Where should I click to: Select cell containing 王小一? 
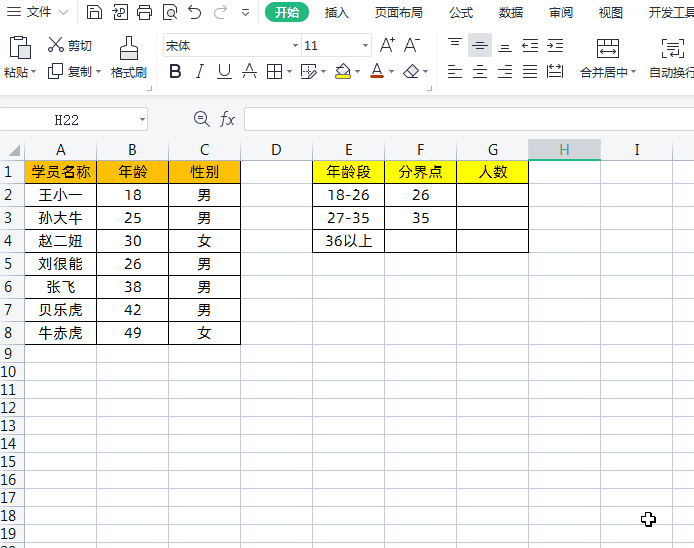pos(61,195)
